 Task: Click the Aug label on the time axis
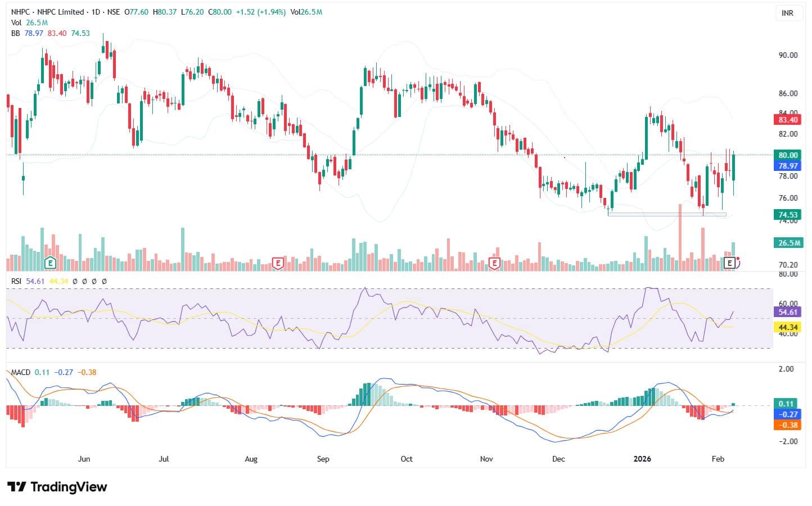pyautogui.click(x=251, y=459)
